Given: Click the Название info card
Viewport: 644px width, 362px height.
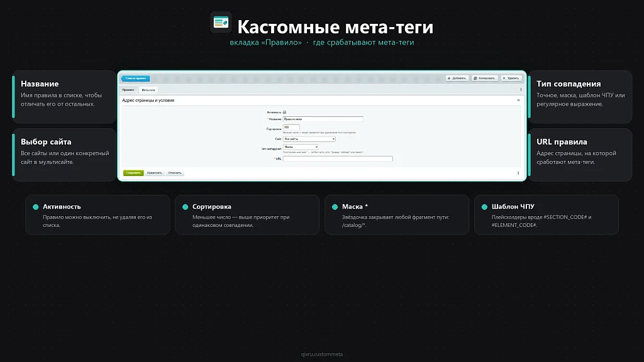Looking at the screenshot, I should tap(64, 97).
